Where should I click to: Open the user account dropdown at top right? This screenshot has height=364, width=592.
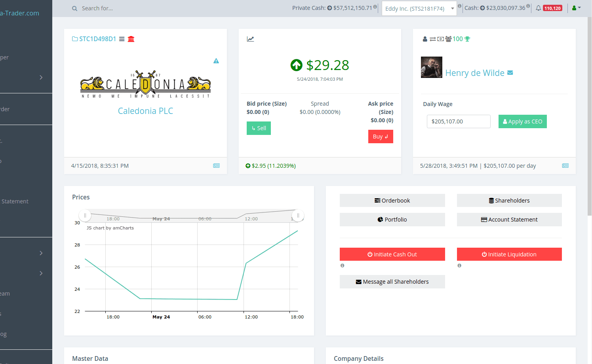(x=577, y=8)
